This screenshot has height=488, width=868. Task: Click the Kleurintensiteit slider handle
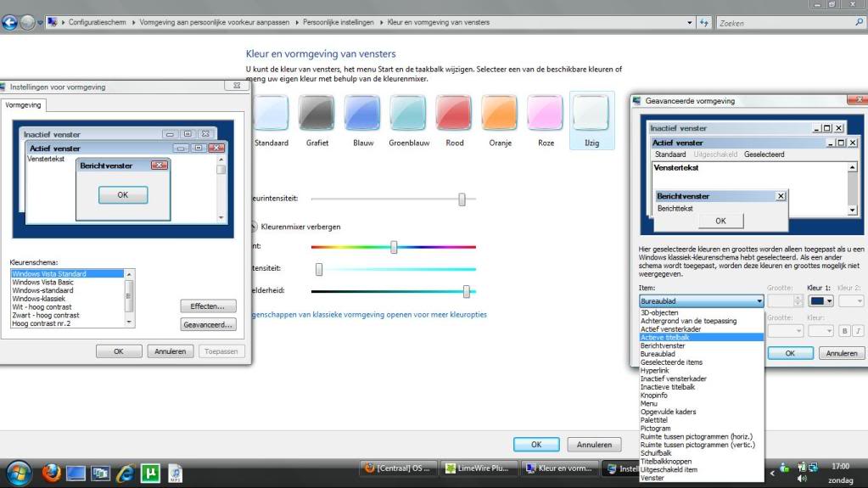click(x=462, y=199)
